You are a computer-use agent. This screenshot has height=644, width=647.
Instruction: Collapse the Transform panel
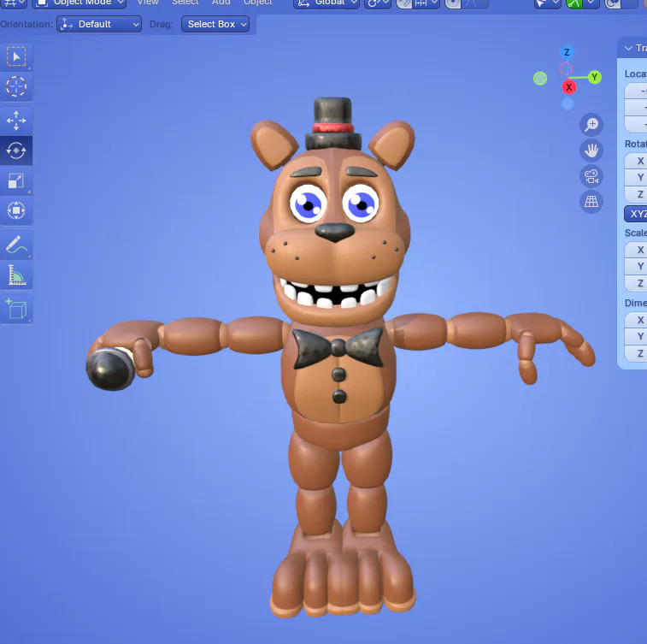(628, 48)
